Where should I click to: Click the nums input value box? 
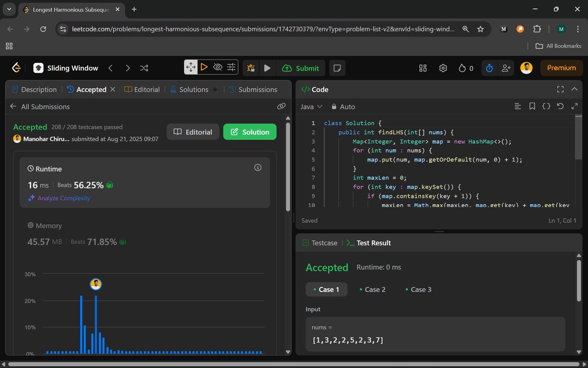436,334
